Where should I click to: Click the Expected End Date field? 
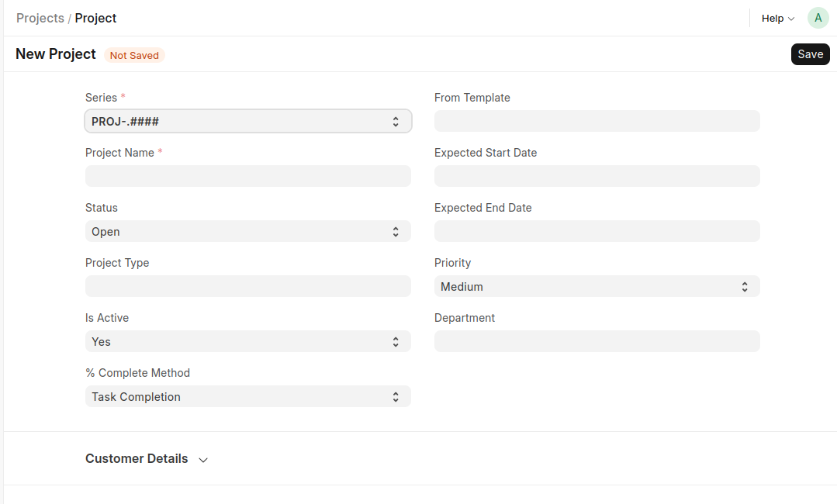point(597,231)
